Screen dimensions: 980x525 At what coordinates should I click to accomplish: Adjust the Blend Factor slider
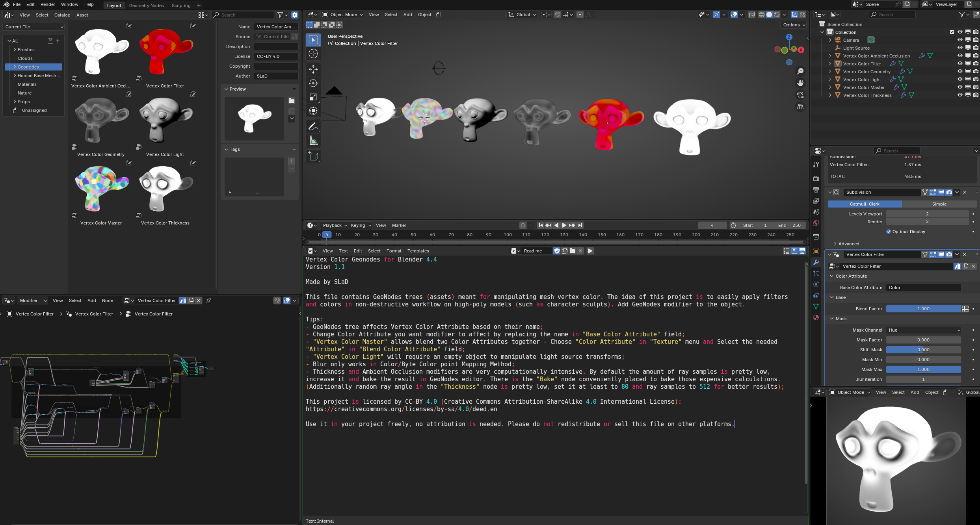923,309
